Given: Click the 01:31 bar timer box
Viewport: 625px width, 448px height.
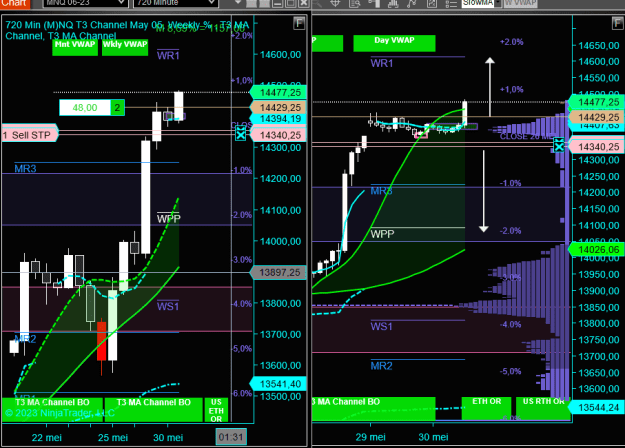Looking at the screenshot, I should (x=231, y=437).
